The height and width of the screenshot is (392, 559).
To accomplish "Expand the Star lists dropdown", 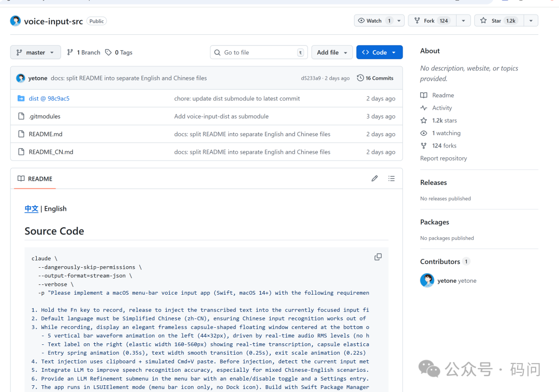I will 531,20.
